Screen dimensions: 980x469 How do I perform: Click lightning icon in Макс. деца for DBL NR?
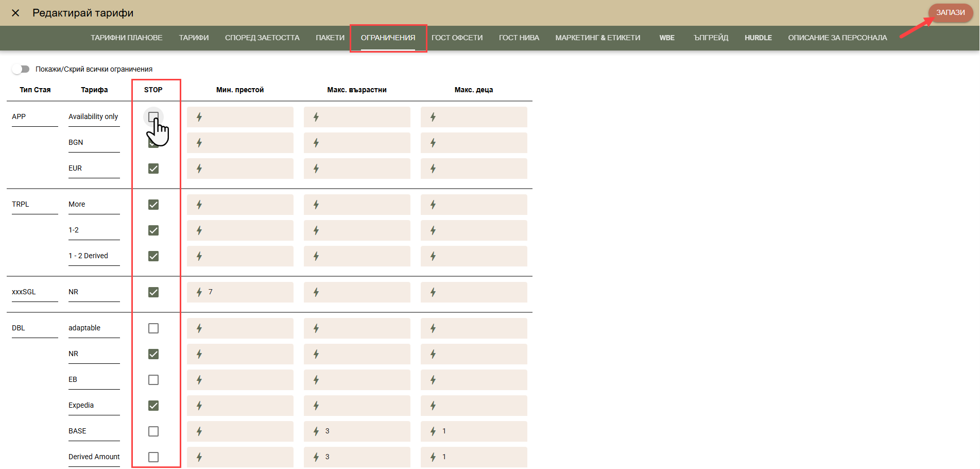tap(433, 354)
